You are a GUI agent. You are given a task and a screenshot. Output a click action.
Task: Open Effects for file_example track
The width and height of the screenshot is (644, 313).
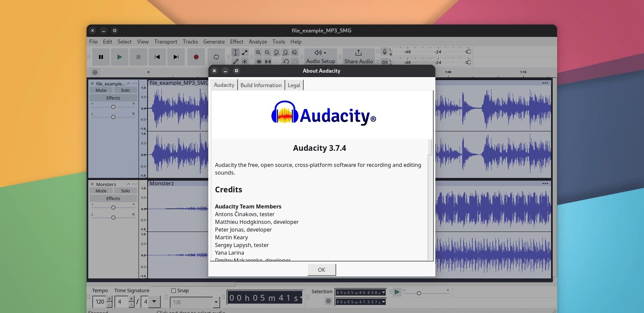click(113, 98)
